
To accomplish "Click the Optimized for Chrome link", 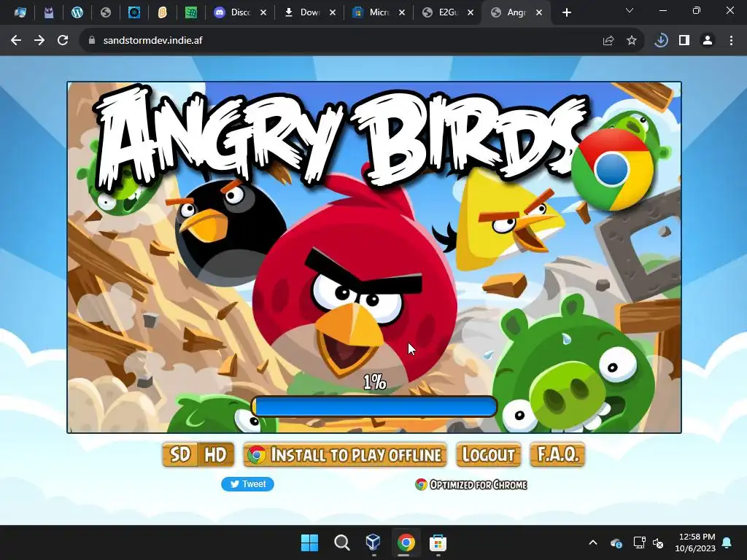I will click(x=471, y=485).
